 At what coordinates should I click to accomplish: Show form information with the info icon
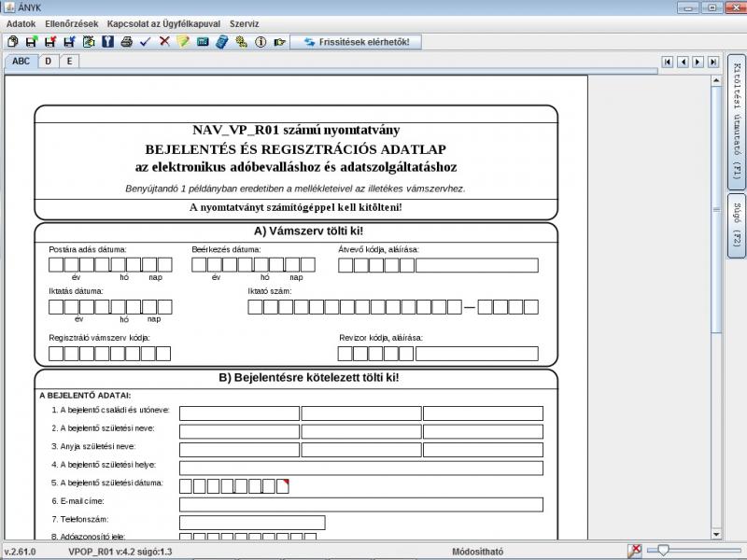261,42
